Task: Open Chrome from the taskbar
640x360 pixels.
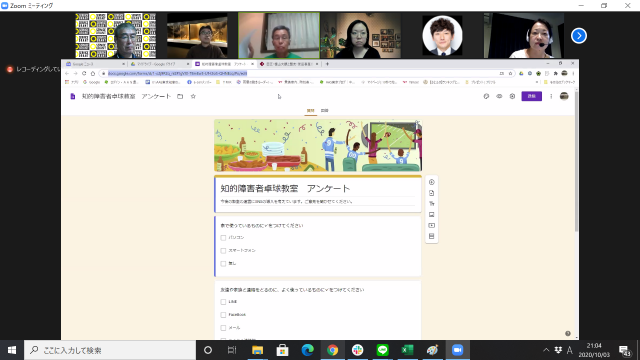Action: (332, 350)
